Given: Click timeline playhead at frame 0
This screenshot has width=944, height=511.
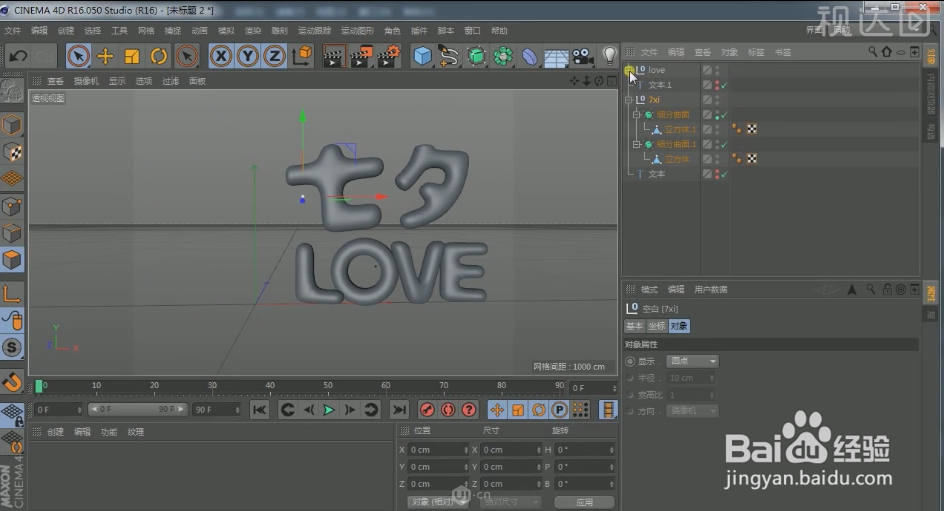Looking at the screenshot, I should (39, 386).
